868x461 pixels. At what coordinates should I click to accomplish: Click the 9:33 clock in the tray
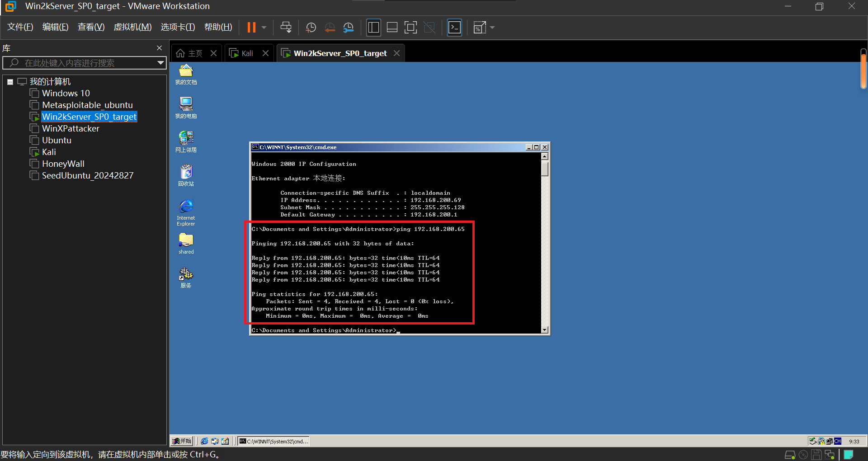(854, 442)
